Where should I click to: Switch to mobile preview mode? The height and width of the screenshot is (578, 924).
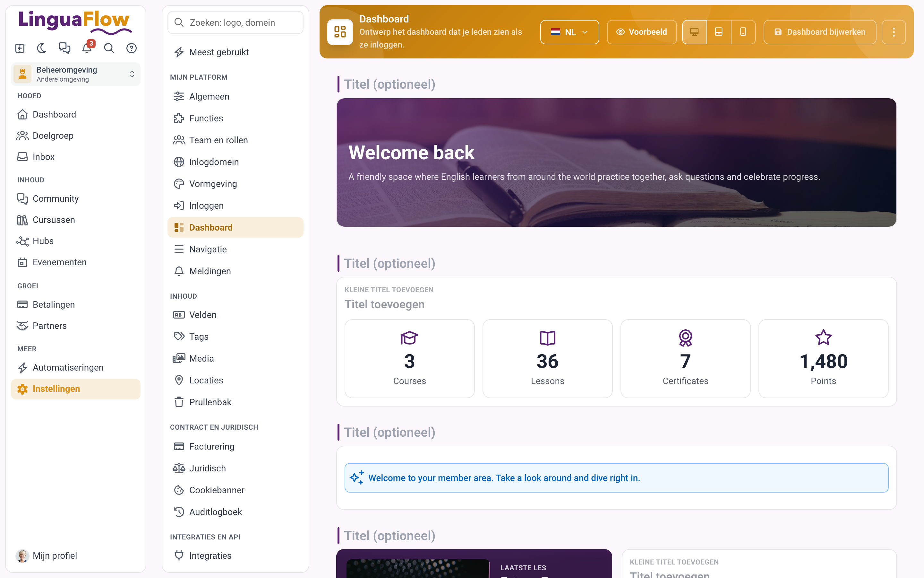click(743, 32)
